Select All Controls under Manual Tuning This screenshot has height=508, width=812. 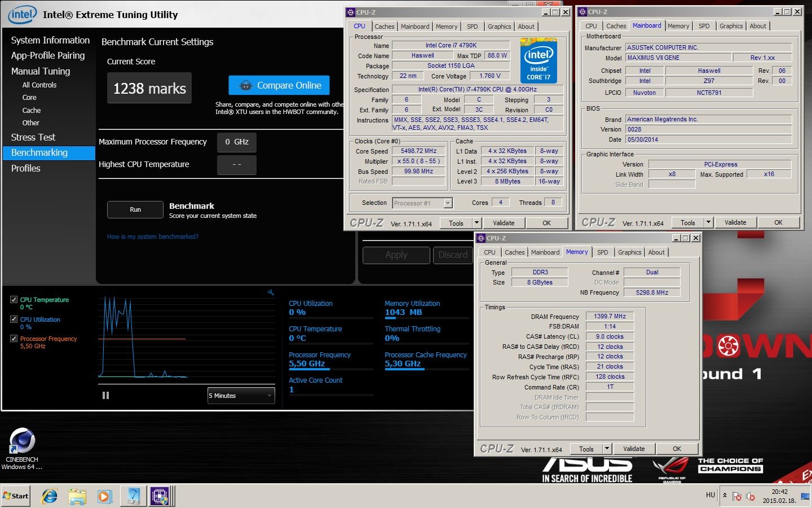[x=39, y=85]
